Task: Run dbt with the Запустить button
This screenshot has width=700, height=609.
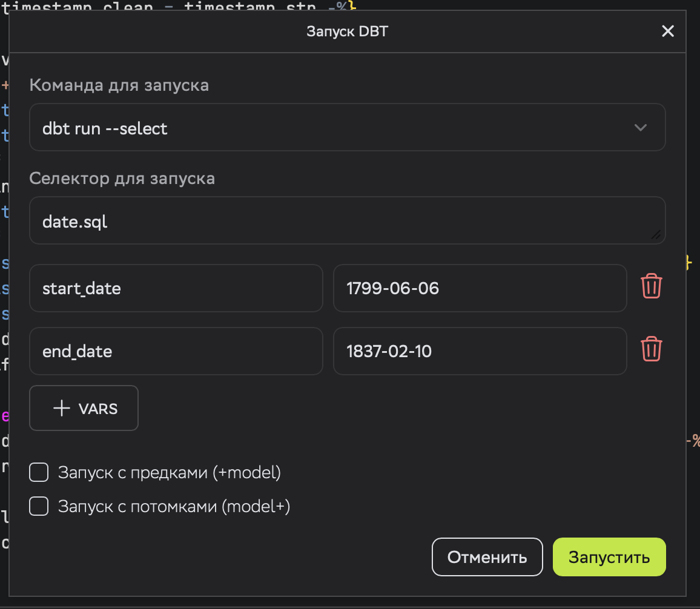Action: click(x=609, y=557)
